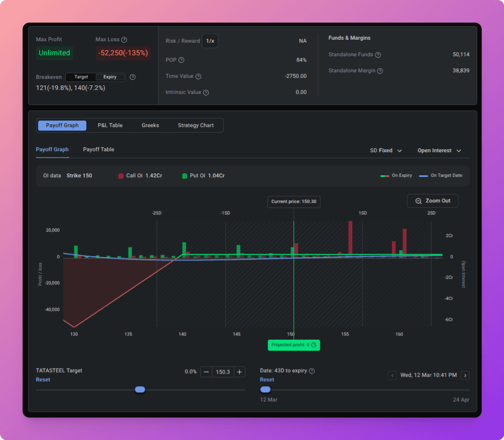
Task: Show Time Value info icon
Action: click(198, 76)
